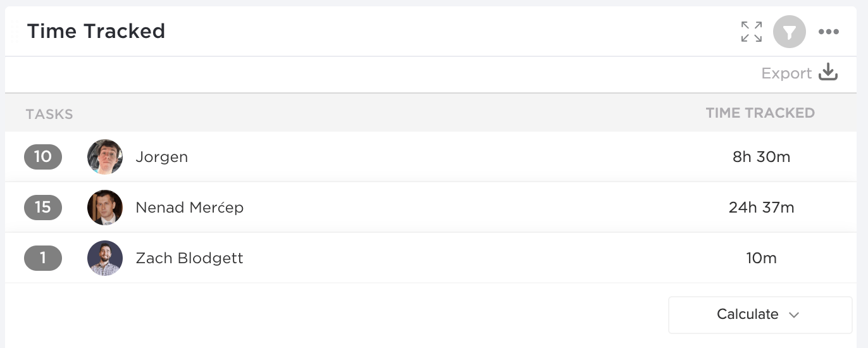Select the Jorgen name in the list
868x348 pixels.
(x=161, y=157)
